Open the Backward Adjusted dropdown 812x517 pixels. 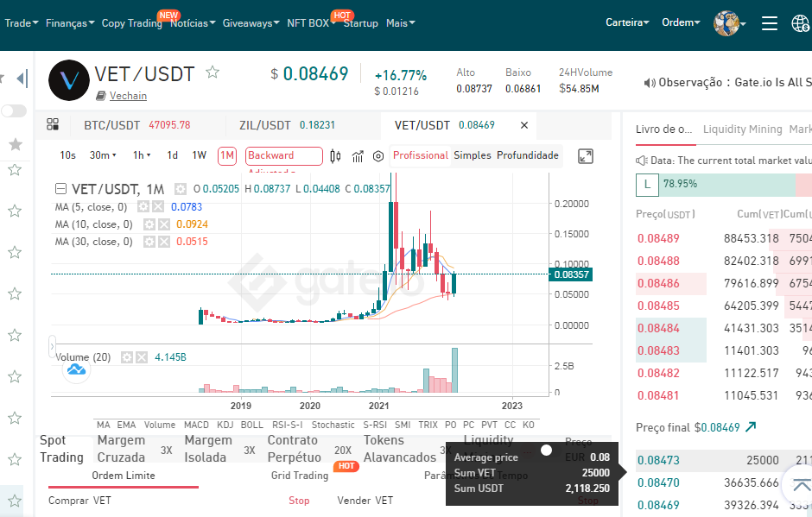284,155
